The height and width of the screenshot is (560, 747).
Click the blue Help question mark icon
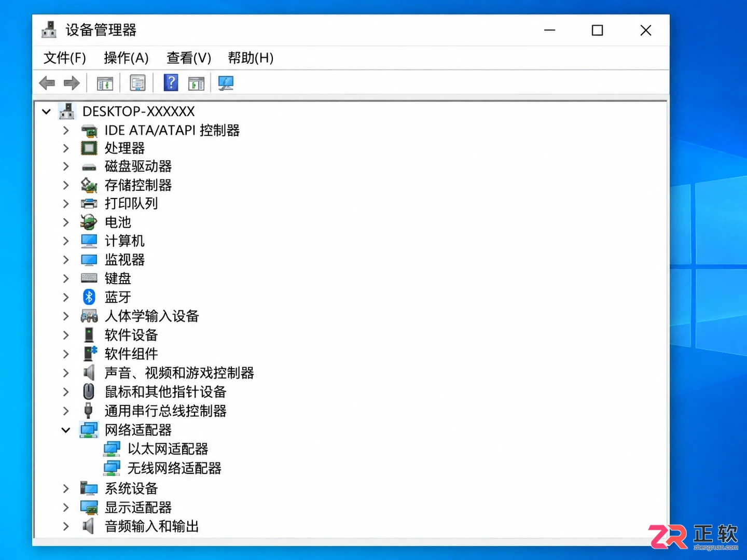(171, 83)
